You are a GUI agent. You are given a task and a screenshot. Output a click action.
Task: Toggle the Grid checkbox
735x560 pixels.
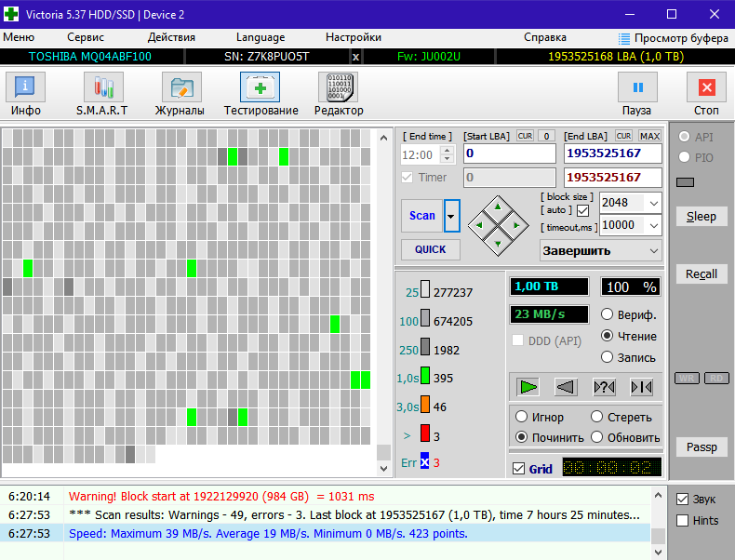pos(519,469)
